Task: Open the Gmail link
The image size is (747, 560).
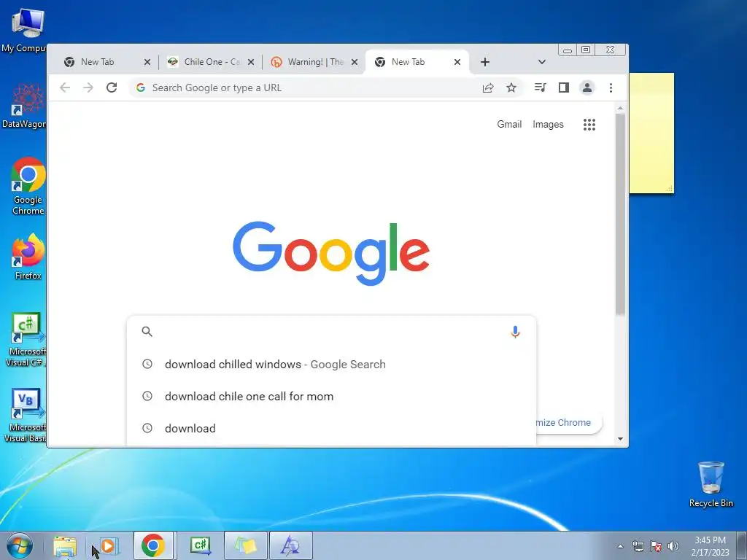Action: (x=509, y=124)
